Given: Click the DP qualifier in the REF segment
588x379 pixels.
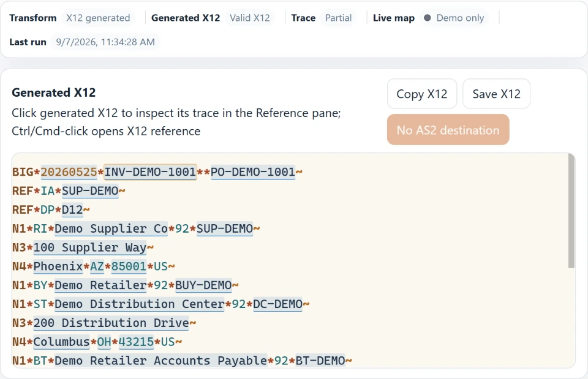Looking at the screenshot, I should point(48,209).
